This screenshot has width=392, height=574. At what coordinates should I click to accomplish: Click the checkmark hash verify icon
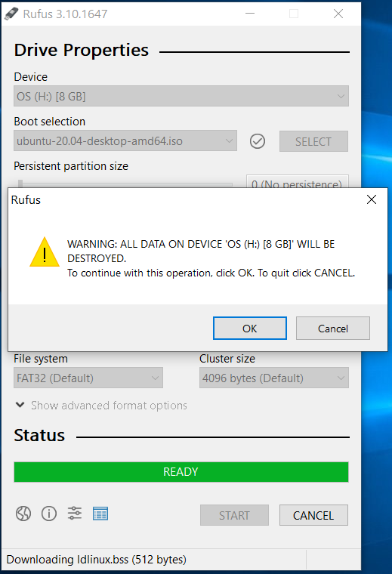coord(258,141)
